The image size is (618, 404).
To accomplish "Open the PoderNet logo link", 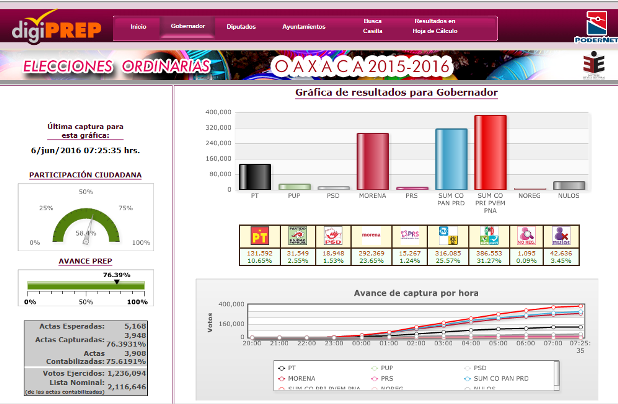I will [x=596, y=27].
